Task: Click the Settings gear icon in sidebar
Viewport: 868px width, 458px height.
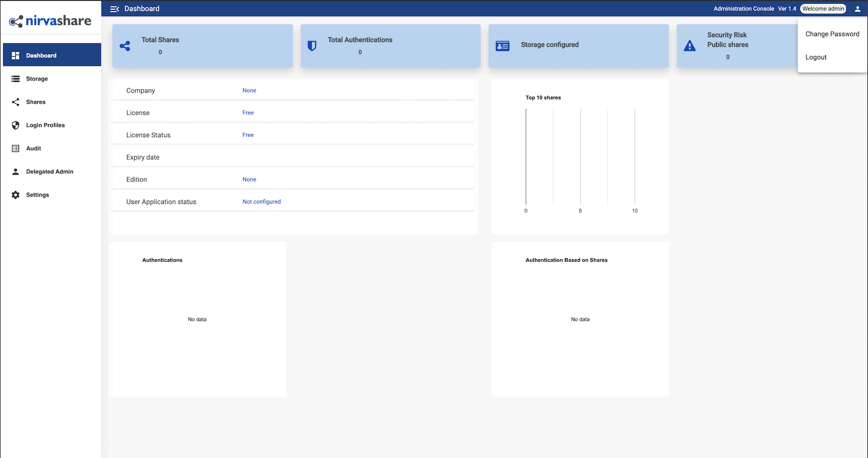Action: (16, 195)
